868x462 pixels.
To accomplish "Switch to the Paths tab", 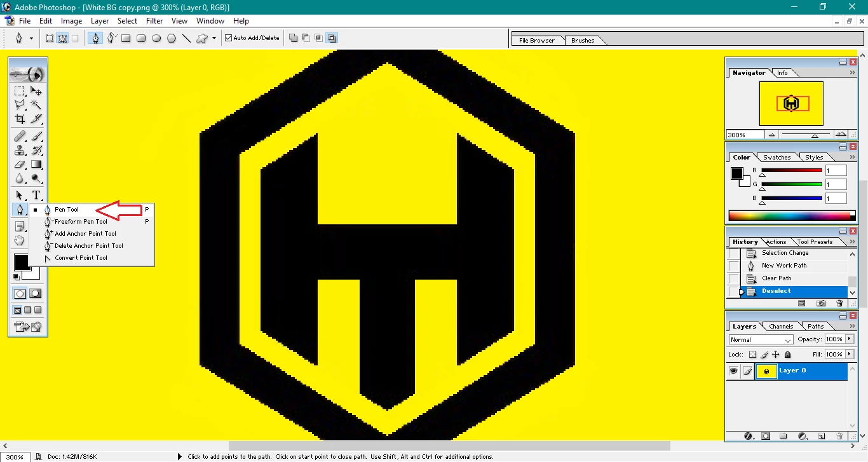I will click(816, 326).
